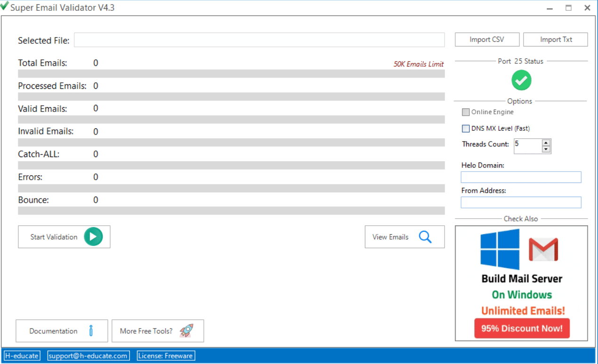Close the Super Email Validator window

(587, 8)
